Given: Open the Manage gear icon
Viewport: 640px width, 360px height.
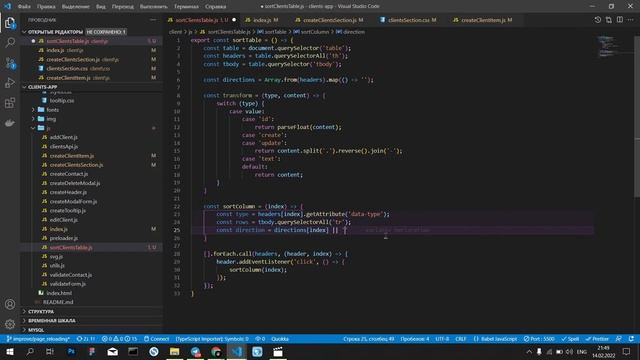Looking at the screenshot, I should [x=10, y=324].
